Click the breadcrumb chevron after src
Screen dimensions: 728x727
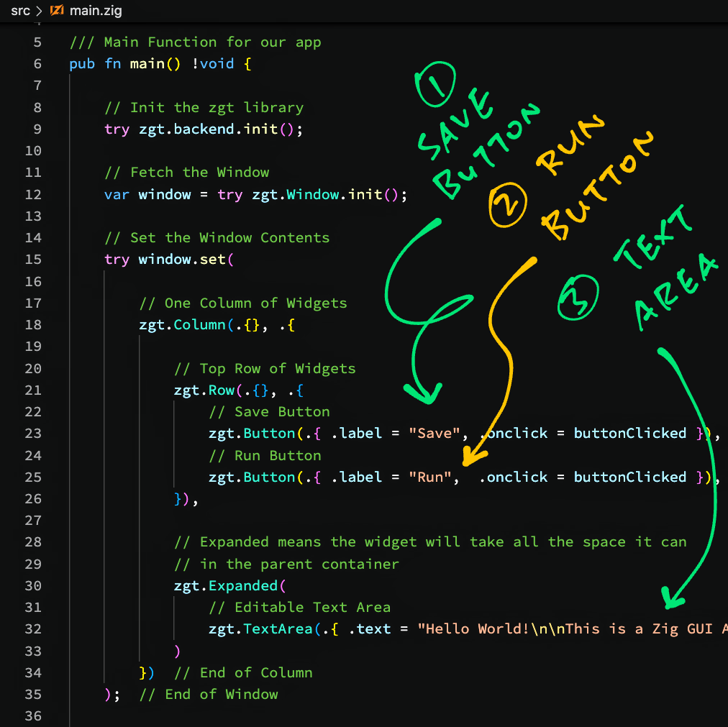pos(39,11)
